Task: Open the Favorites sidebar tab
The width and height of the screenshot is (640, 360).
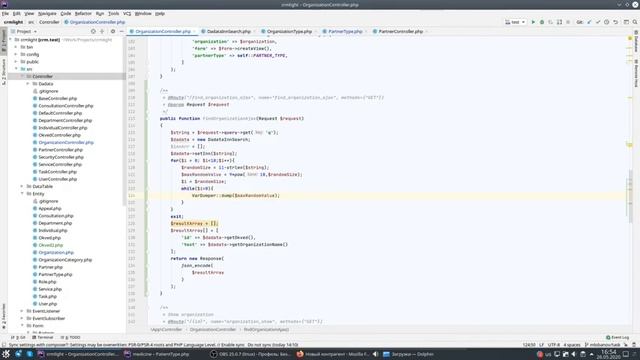Action: click(x=4, y=317)
